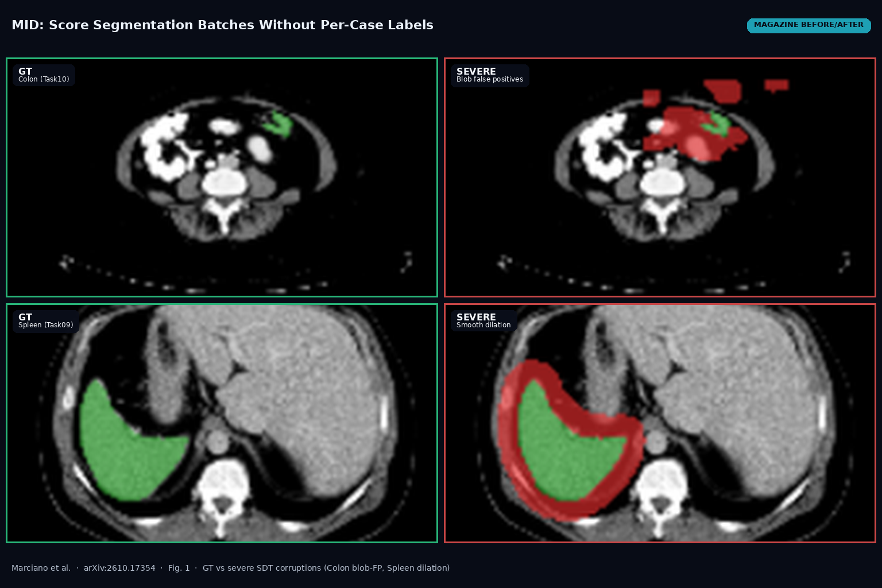Click the 'Fig. 1' caption text
This screenshot has width=882, height=588.
tap(179, 568)
